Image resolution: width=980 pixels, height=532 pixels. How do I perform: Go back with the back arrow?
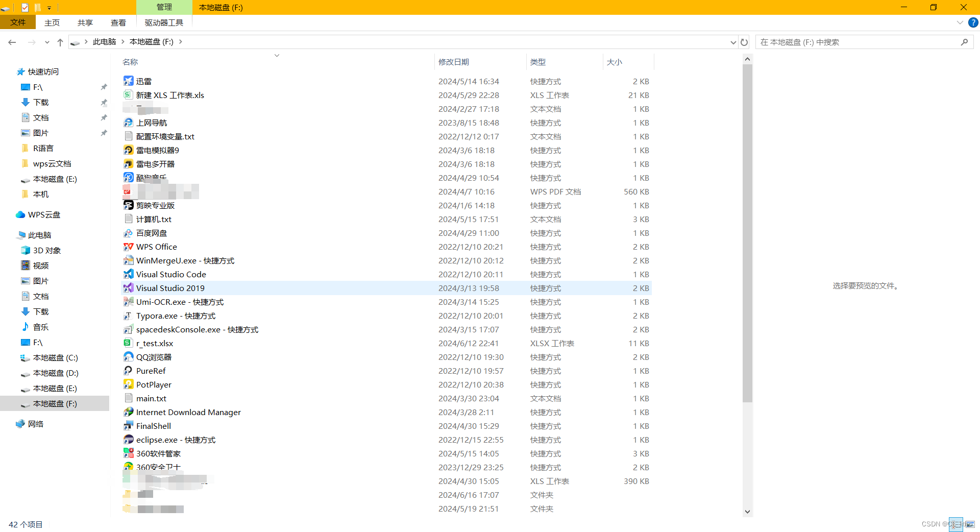point(12,42)
